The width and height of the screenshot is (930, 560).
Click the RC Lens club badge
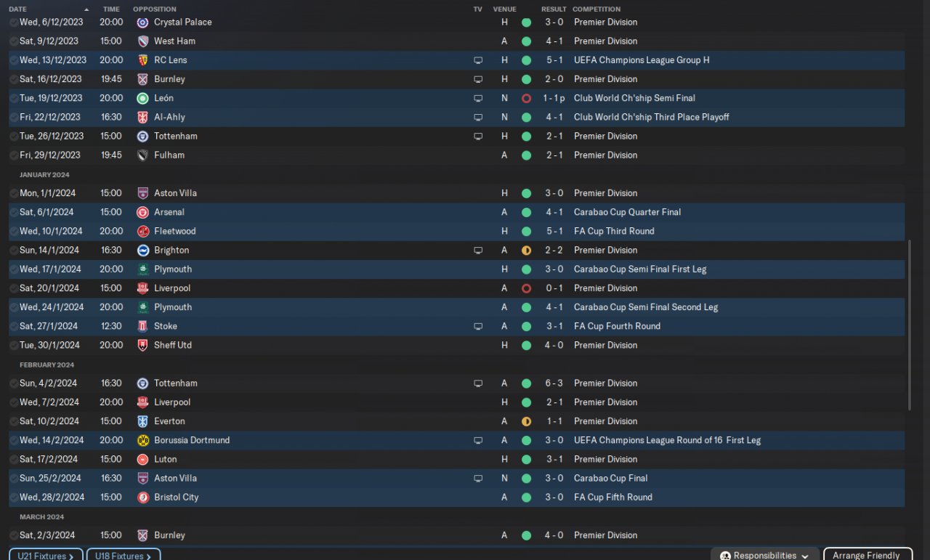[x=142, y=60]
